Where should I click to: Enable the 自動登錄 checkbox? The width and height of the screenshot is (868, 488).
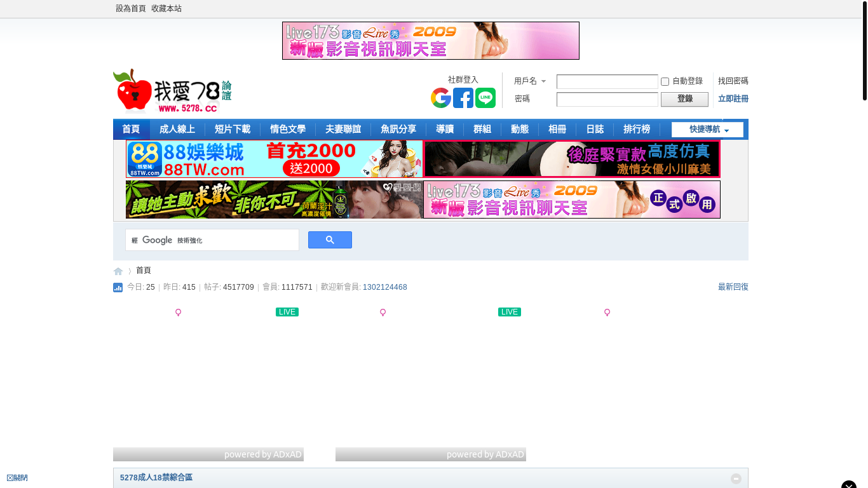click(665, 81)
